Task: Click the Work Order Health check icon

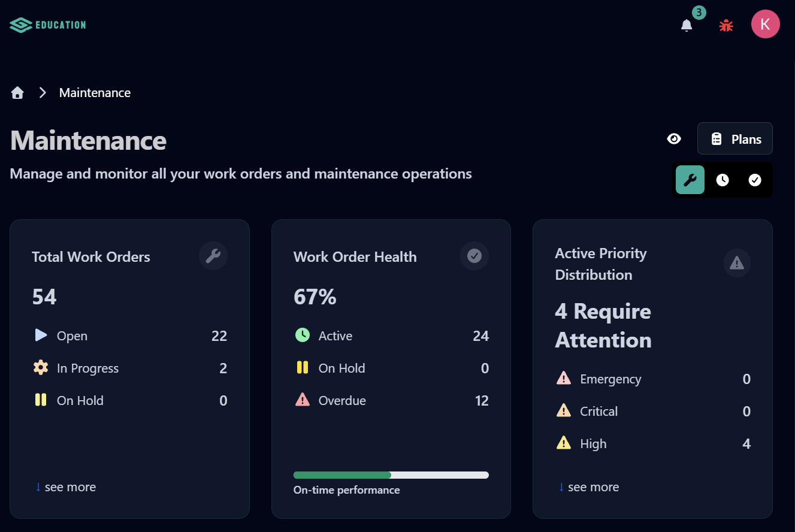Action: point(474,256)
